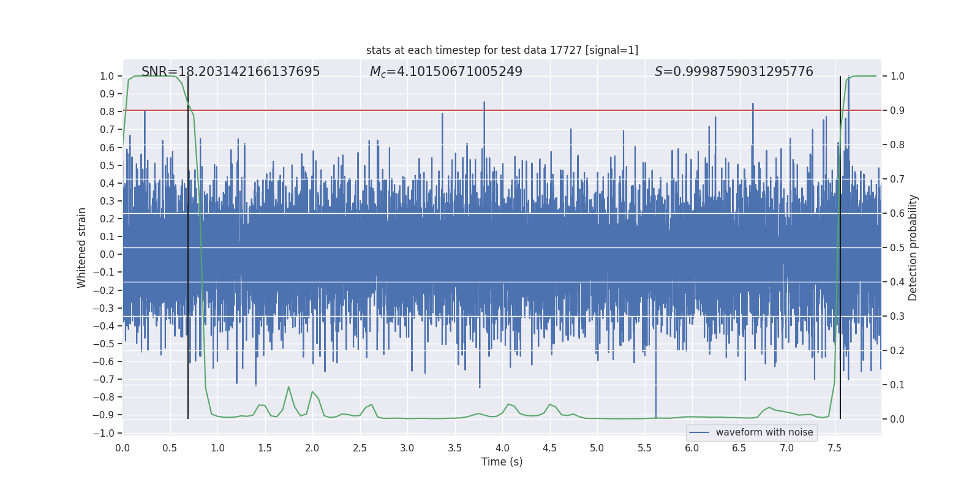Image resolution: width=980 pixels, height=490 pixels.
Task: Click the S=0.9998 score annotation
Action: click(734, 72)
